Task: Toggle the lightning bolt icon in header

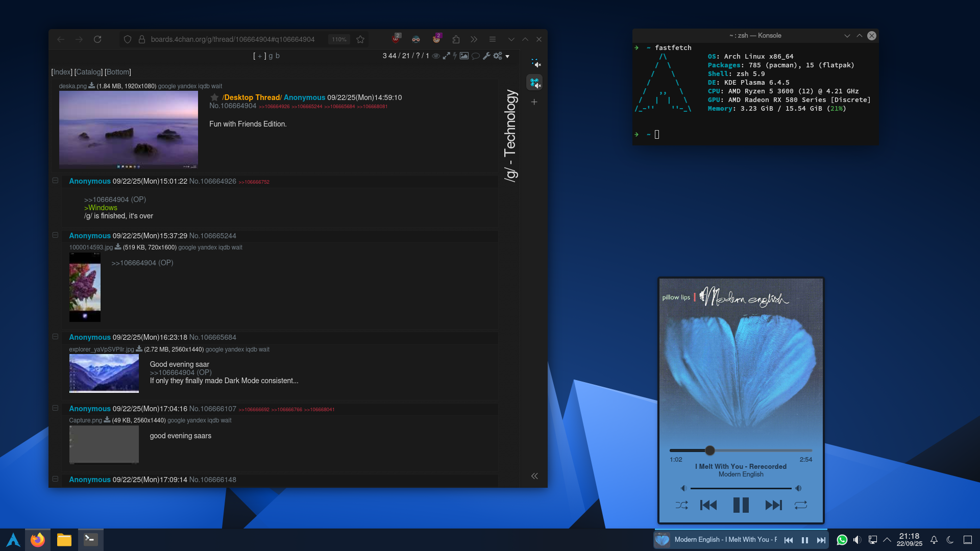Action: coord(455,56)
